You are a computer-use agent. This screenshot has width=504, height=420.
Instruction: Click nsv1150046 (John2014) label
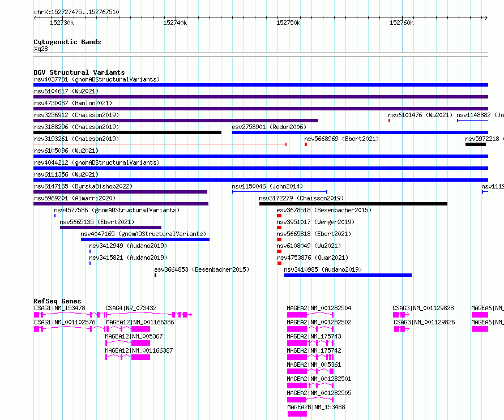coord(267,186)
